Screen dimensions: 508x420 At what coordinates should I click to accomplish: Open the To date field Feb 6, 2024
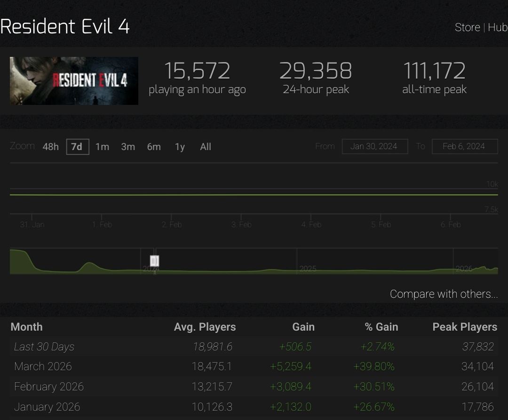pos(465,146)
